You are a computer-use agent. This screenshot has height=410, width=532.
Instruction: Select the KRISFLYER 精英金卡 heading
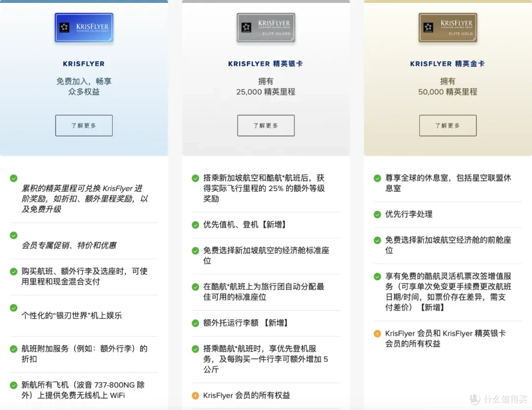tap(447, 64)
